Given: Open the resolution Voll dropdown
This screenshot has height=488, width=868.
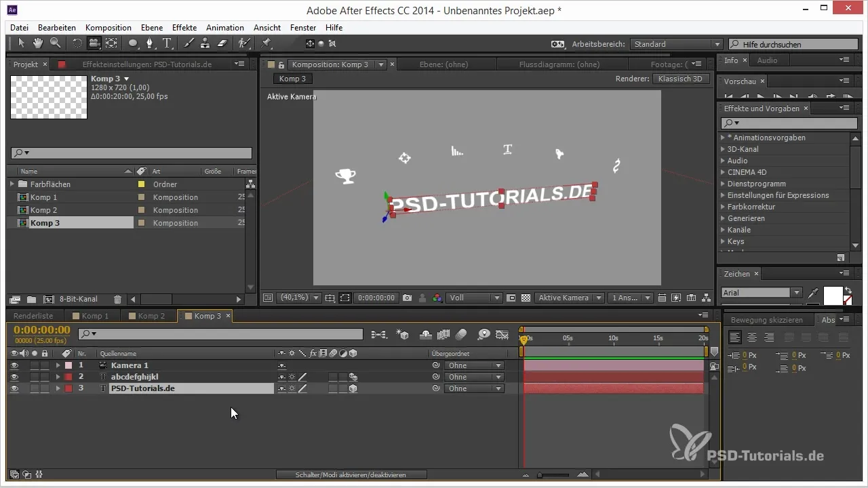Looking at the screenshot, I should [475, 298].
